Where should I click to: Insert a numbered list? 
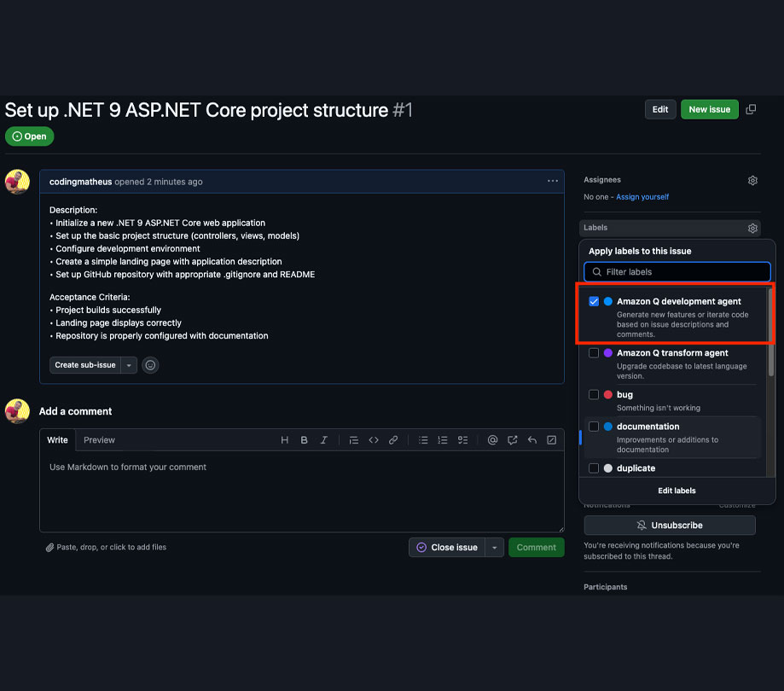(x=443, y=440)
